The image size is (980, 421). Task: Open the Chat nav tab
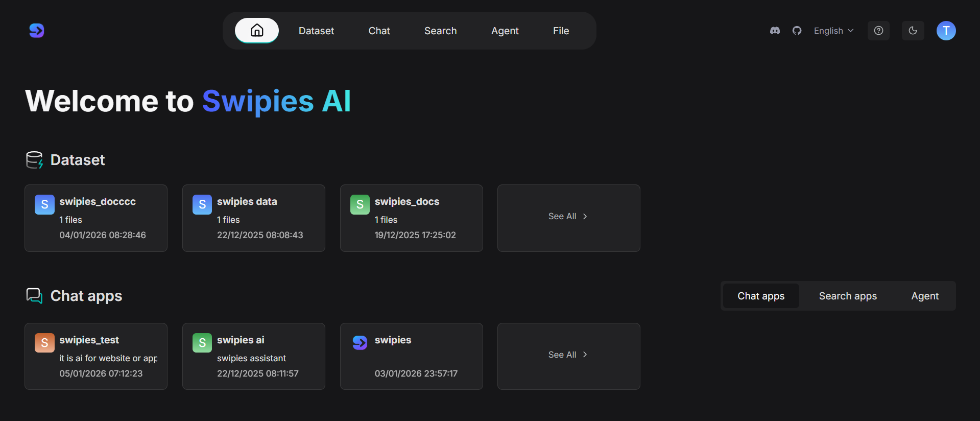379,31
